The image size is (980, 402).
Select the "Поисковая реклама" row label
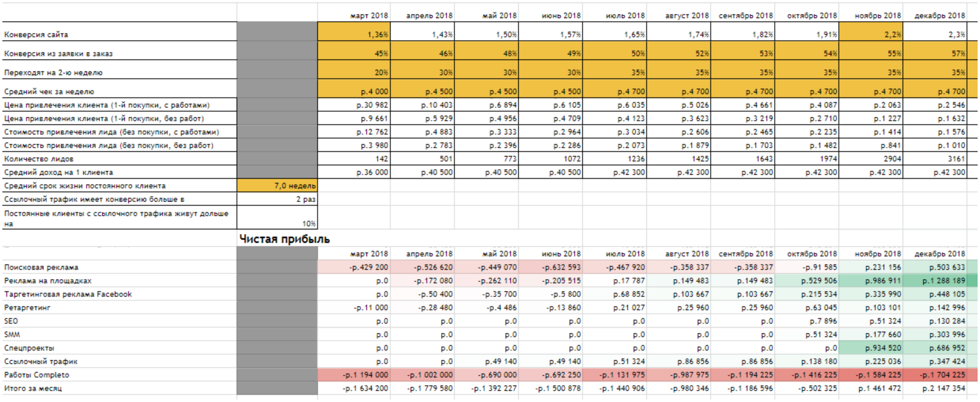(x=41, y=267)
